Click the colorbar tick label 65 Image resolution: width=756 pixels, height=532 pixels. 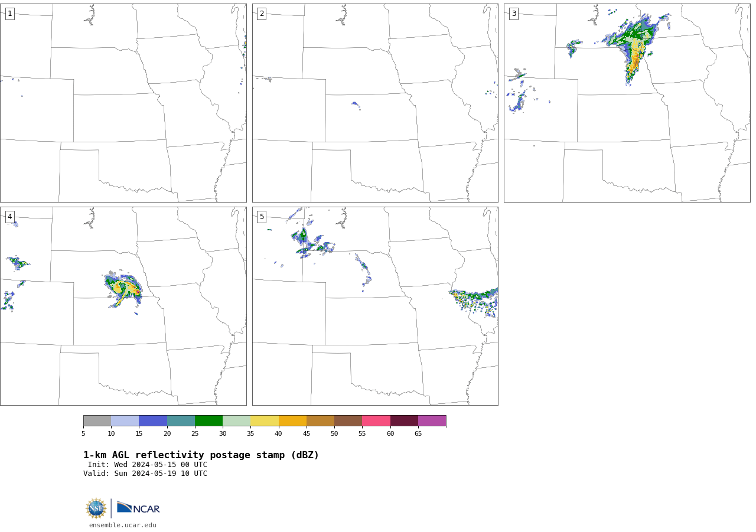click(418, 434)
